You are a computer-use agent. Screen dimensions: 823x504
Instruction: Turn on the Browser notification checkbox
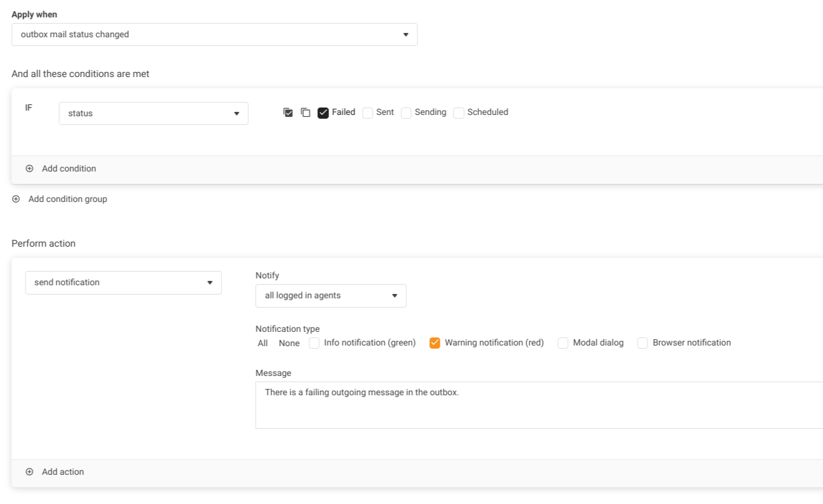643,343
